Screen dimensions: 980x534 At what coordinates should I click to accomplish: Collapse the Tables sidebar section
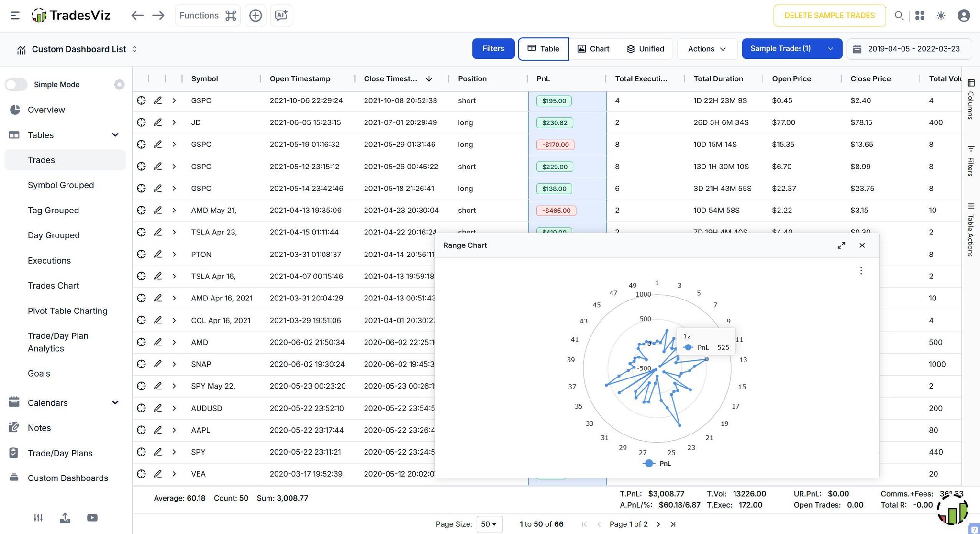point(115,135)
